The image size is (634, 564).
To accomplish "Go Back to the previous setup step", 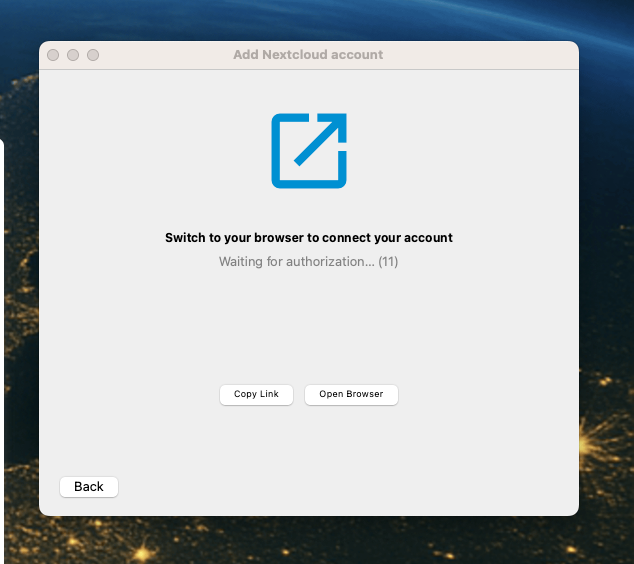I will coord(89,486).
